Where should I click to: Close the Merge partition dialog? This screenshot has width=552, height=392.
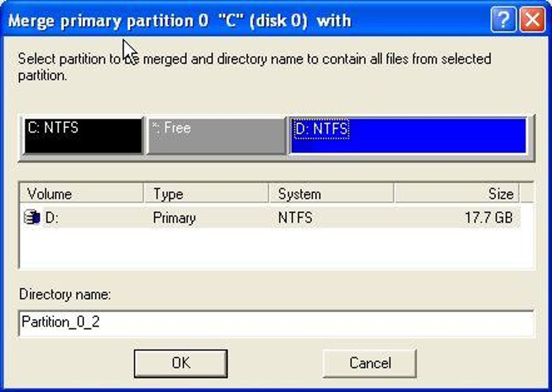532,21
